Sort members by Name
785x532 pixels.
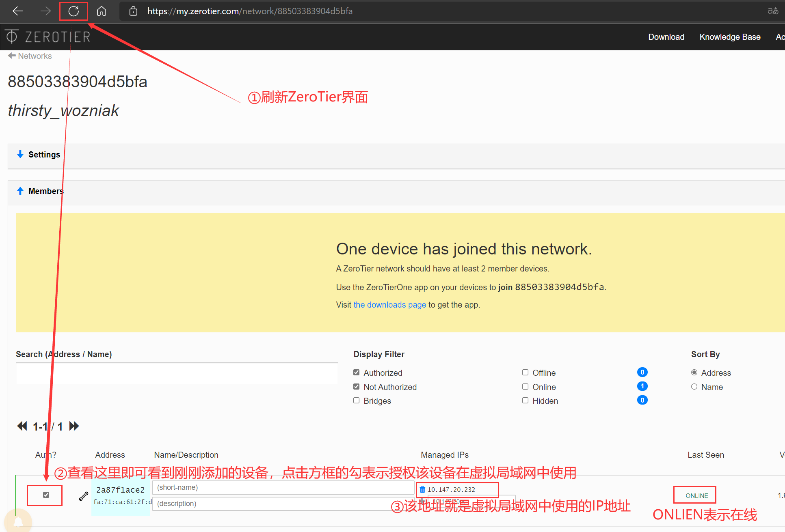coord(694,387)
